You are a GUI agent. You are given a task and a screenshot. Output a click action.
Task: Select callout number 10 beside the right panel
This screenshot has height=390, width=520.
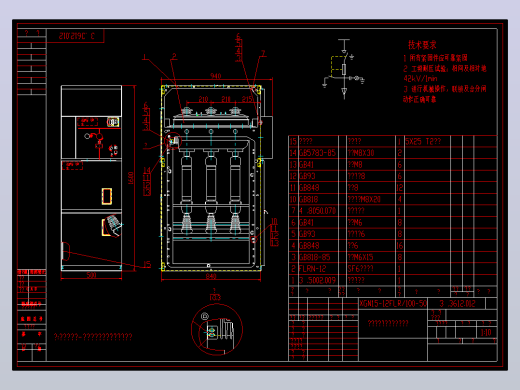[274, 221]
